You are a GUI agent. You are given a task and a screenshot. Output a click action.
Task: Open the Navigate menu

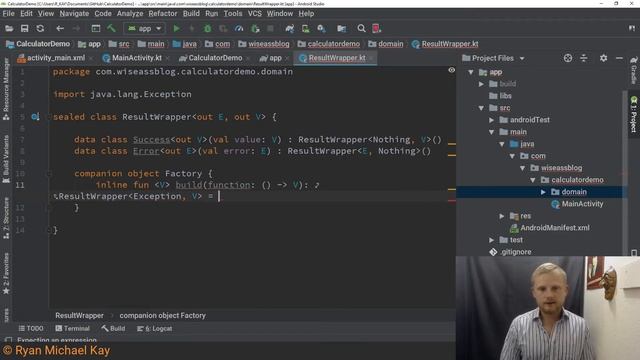74,13
